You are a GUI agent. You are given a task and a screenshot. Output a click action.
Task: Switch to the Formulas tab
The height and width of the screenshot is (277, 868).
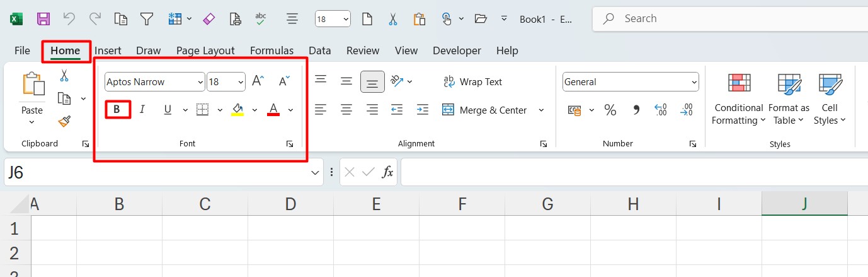[x=271, y=50]
